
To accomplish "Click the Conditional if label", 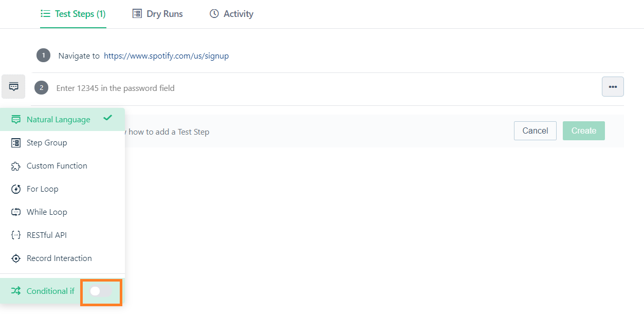I will tap(50, 291).
